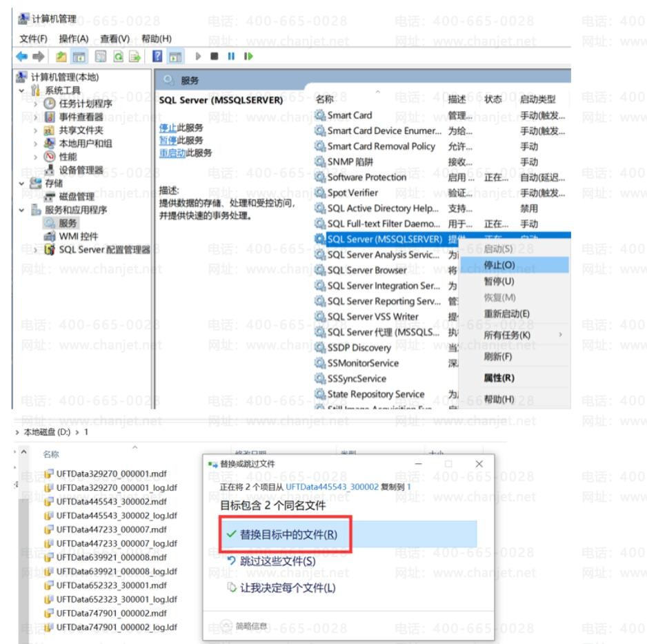Choose 刷新(F) in the context menu
Screen dimensions: 647x644
515,356
